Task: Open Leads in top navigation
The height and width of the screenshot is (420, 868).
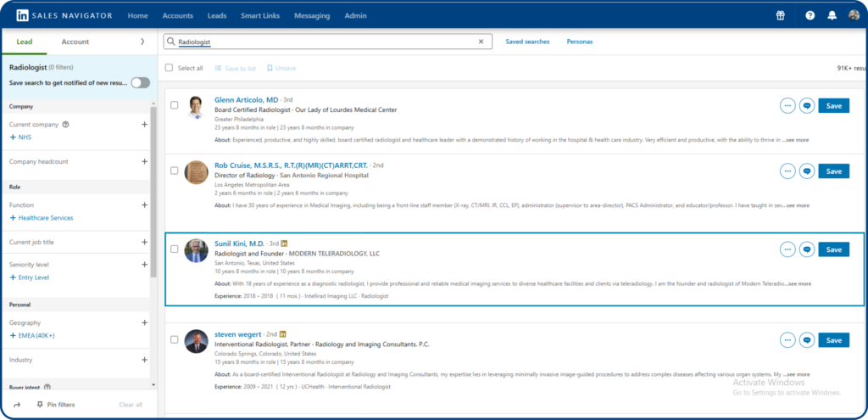Action: coord(217,15)
